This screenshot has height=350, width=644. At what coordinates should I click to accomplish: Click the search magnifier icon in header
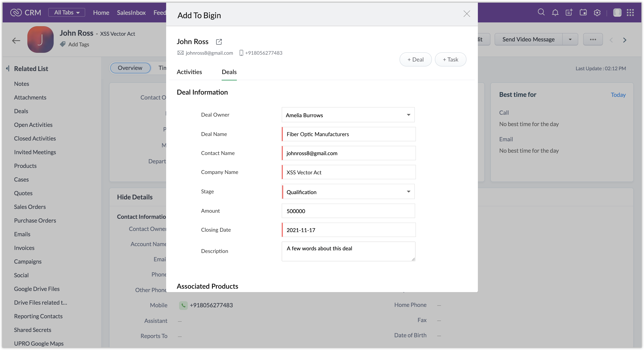(541, 12)
